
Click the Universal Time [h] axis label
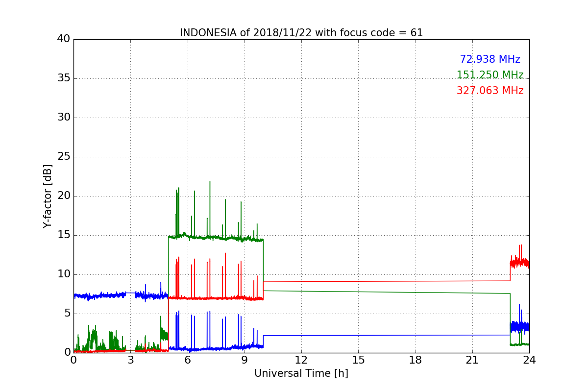(x=301, y=373)
